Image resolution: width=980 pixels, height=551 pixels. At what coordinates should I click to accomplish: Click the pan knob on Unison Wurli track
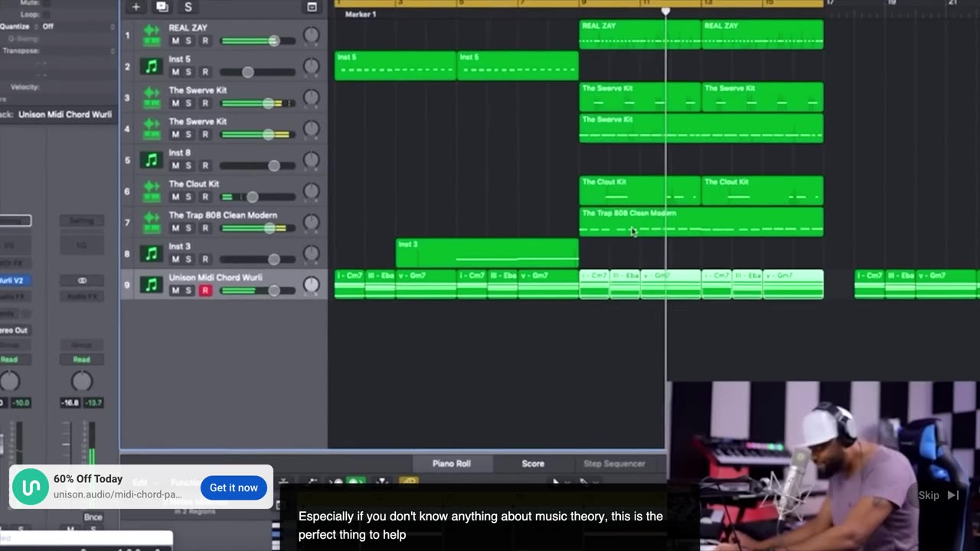pyautogui.click(x=311, y=285)
